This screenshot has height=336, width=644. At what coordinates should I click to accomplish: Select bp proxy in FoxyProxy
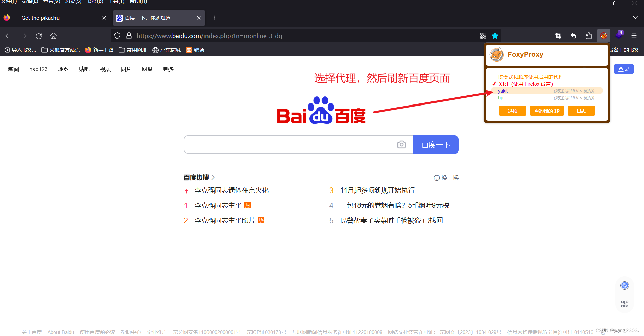[x=547, y=98]
